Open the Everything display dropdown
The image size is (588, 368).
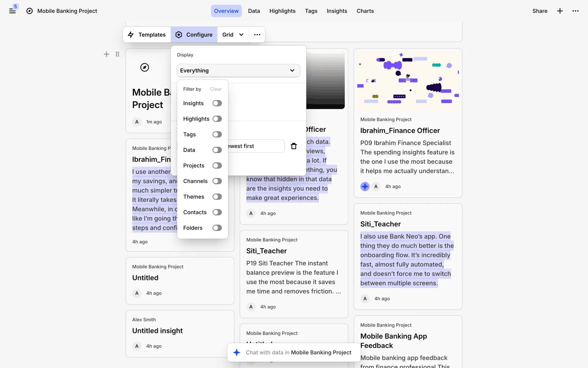[238, 71]
